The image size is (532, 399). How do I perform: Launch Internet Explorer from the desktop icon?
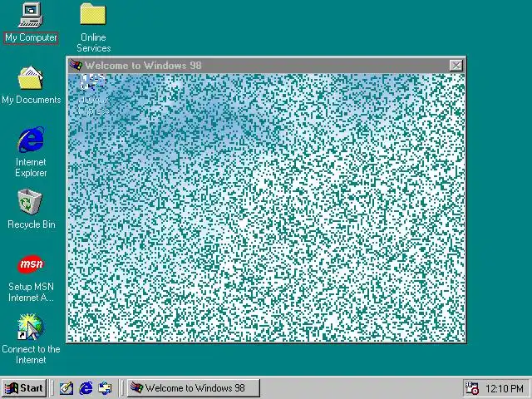click(31, 140)
